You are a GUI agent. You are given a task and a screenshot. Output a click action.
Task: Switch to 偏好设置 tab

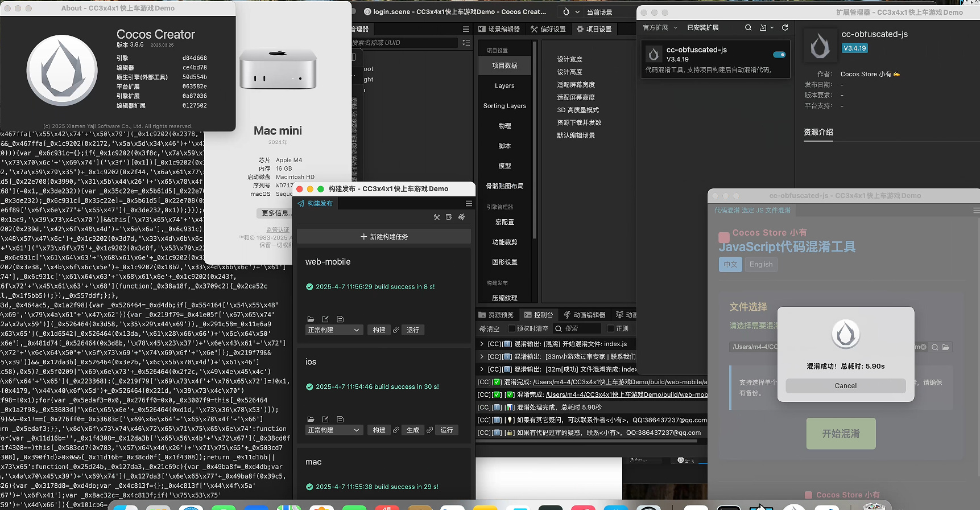[x=548, y=29]
